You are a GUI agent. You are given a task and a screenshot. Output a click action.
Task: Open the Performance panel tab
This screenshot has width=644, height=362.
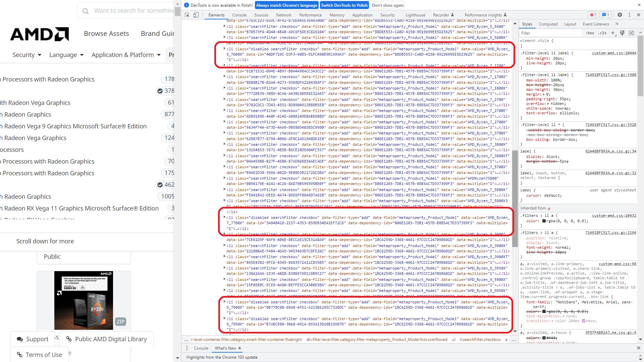(311, 15)
